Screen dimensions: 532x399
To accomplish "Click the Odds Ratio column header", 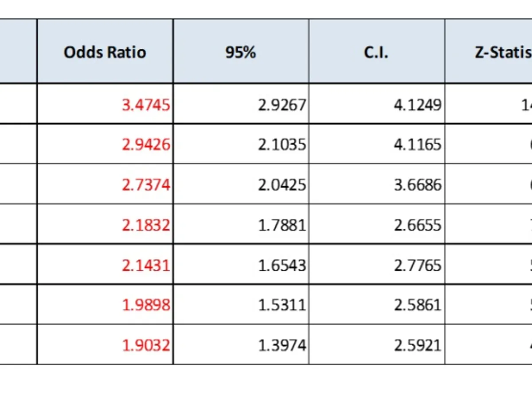I will tap(105, 52).
